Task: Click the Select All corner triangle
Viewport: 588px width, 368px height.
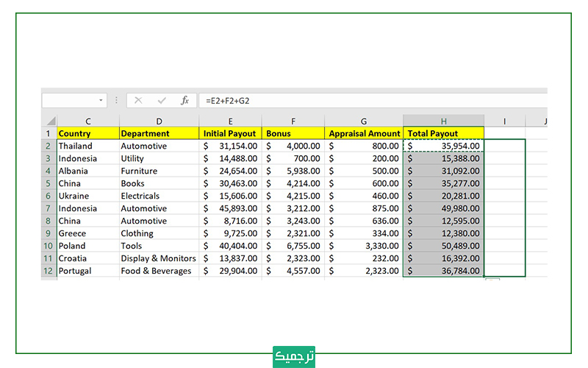Action: click(x=49, y=121)
